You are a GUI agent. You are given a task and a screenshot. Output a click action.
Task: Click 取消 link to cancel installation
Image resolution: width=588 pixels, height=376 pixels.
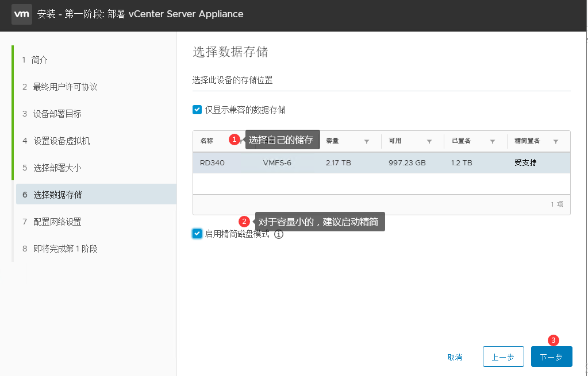455,357
